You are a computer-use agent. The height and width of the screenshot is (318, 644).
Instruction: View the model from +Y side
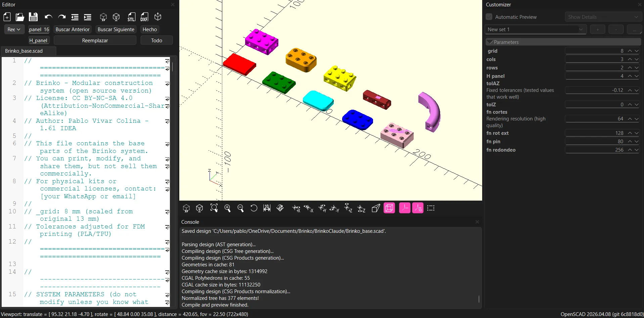(x=322, y=208)
